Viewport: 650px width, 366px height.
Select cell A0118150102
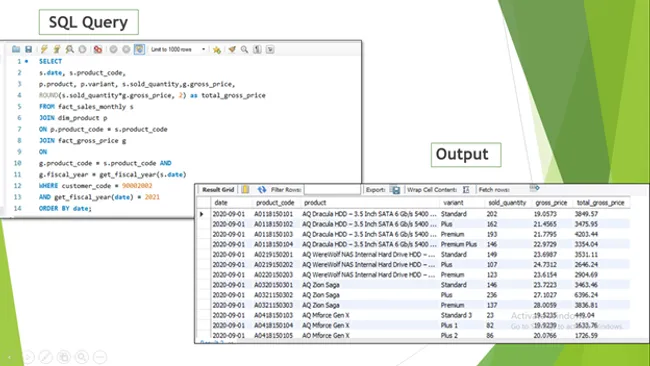coord(274,224)
